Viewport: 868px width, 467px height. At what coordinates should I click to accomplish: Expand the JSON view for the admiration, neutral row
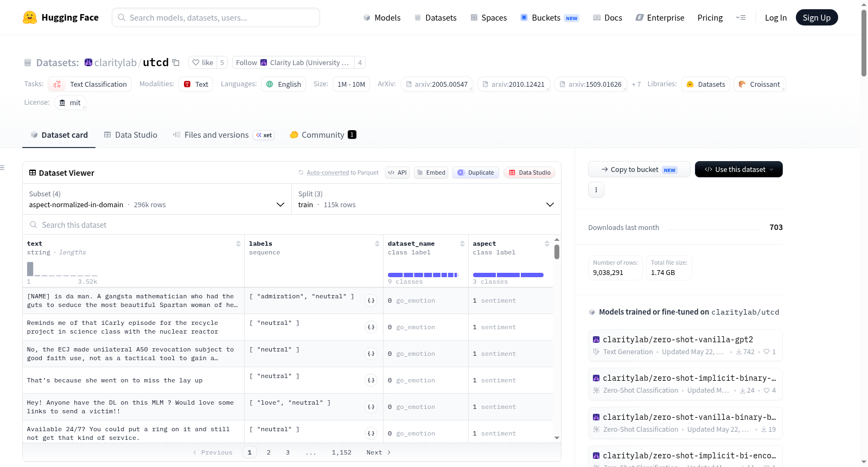371,300
